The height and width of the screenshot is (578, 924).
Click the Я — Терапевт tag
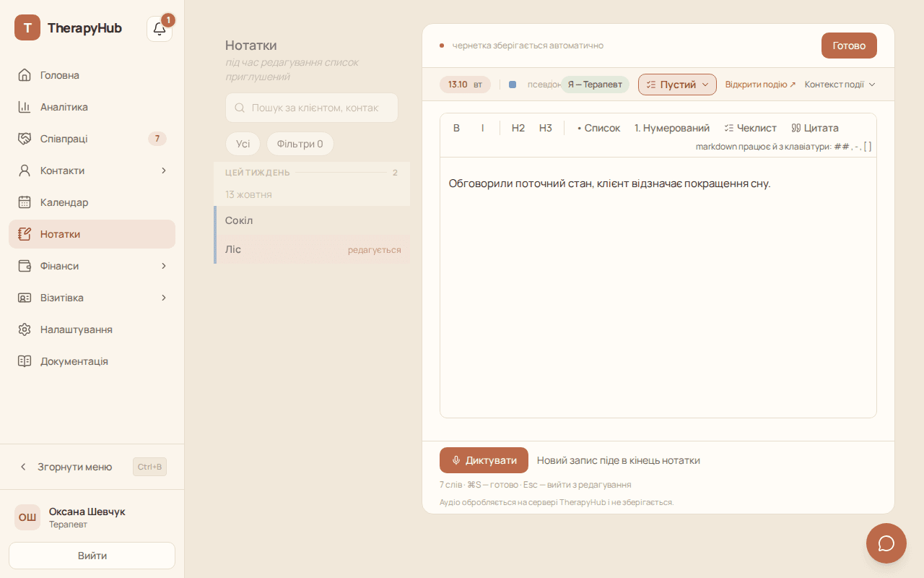pos(595,85)
